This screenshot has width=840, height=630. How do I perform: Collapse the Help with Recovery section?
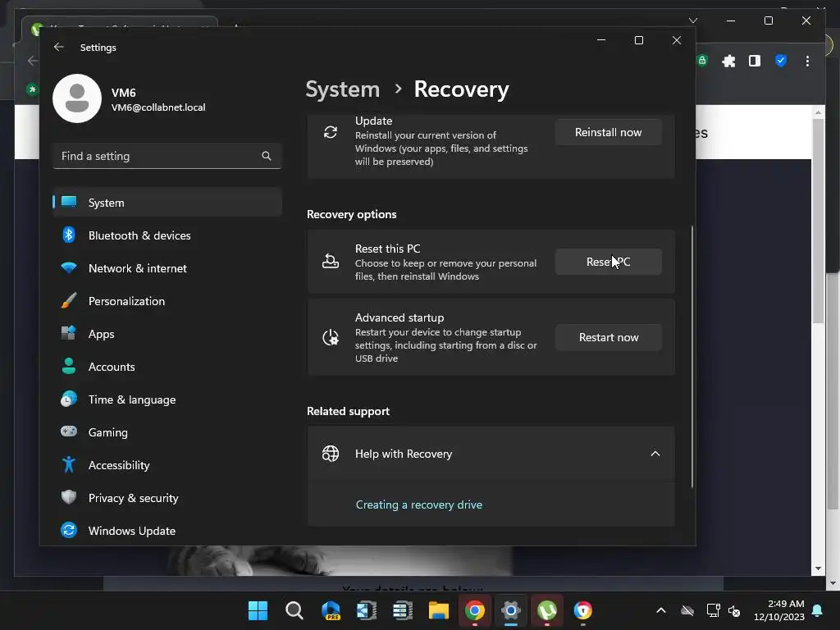coord(655,454)
